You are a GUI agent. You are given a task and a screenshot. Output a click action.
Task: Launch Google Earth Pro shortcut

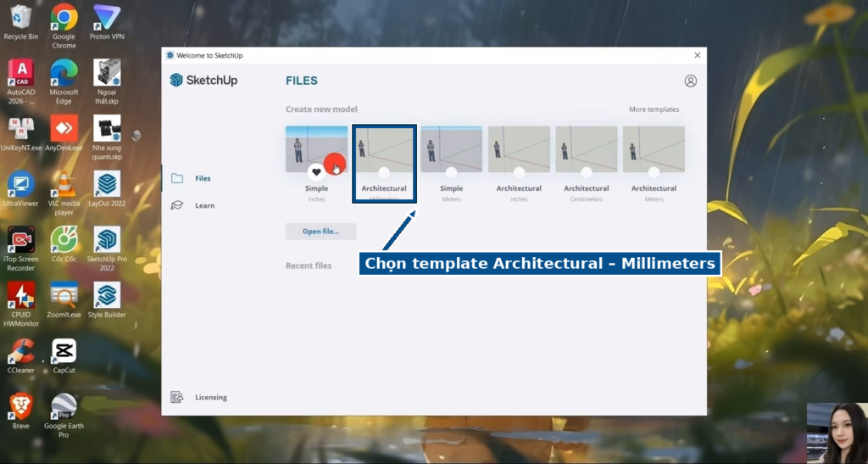tap(64, 416)
